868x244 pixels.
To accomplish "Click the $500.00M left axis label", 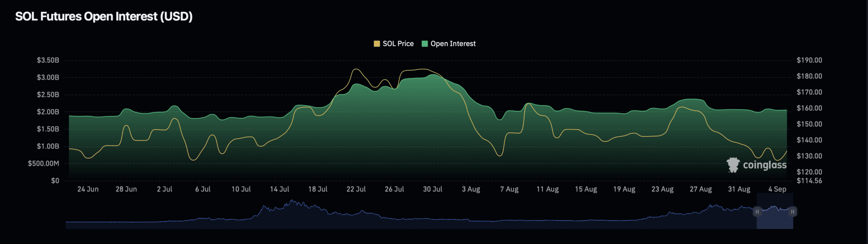I will 44,164.
